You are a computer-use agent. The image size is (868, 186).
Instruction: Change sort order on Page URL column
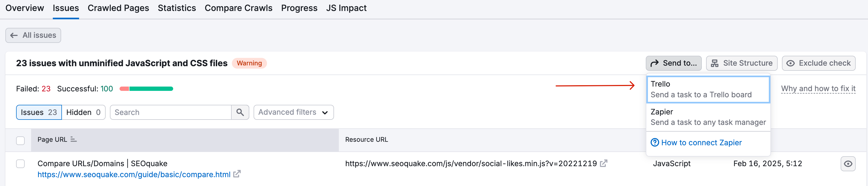73,139
